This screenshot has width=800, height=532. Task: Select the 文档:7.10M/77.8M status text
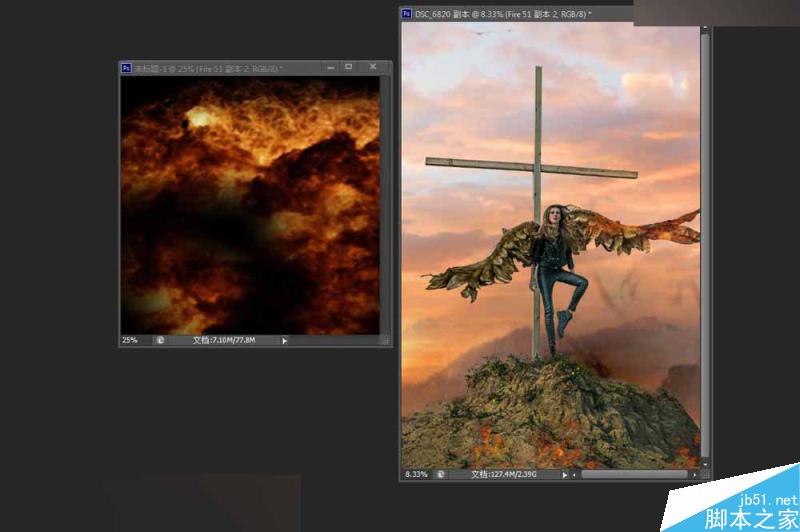click(223, 340)
